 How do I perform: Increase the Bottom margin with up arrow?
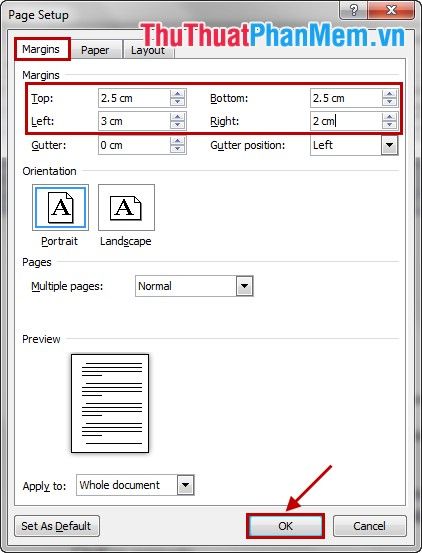point(389,94)
